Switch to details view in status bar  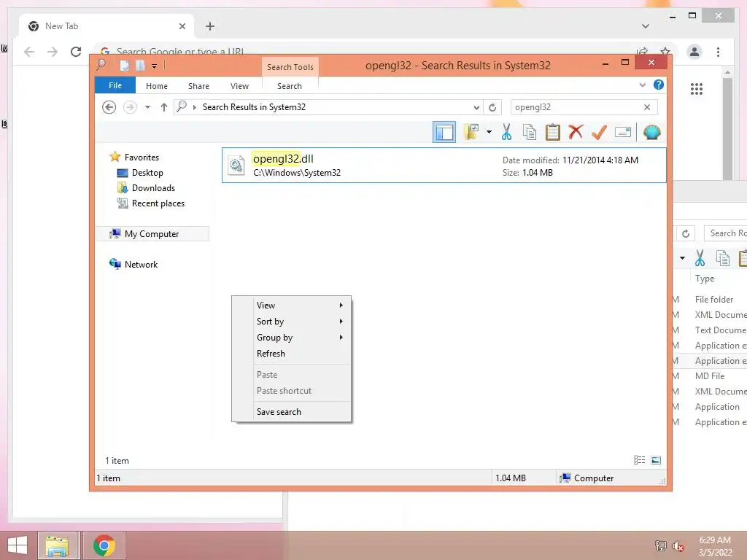(639, 460)
